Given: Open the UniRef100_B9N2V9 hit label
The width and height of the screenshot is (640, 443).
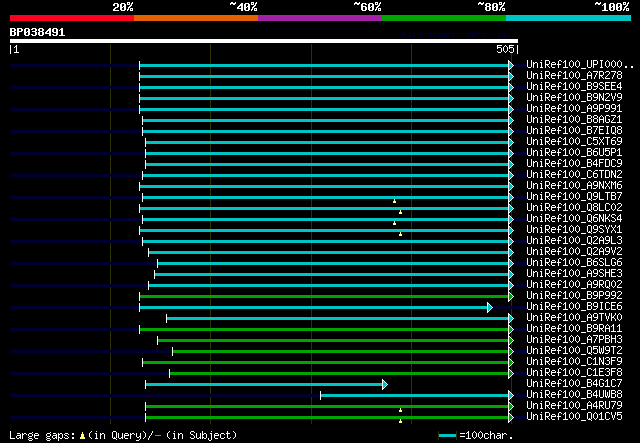Looking at the screenshot, I should pyautogui.click(x=574, y=98).
